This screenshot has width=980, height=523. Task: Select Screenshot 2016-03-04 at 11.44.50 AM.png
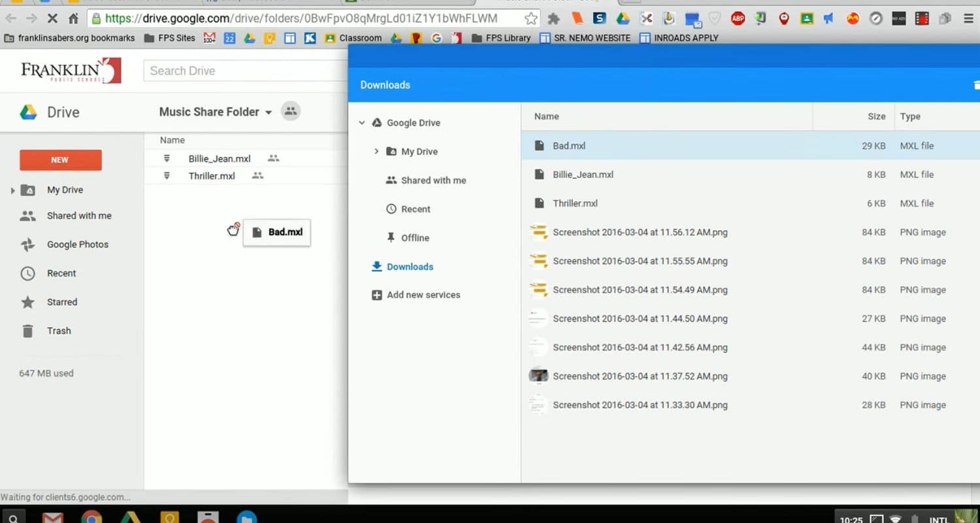(751, 318)
